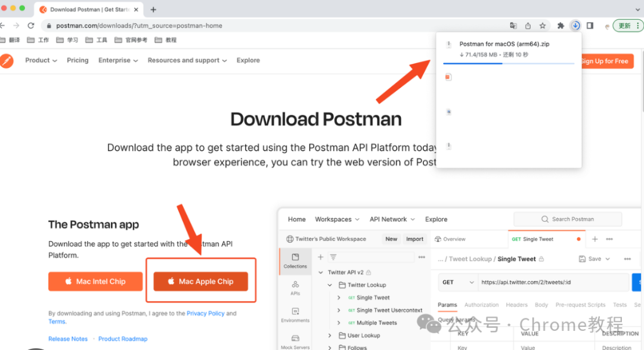Open the Pricing page
The image size is (644, 350).
[78, 60]
